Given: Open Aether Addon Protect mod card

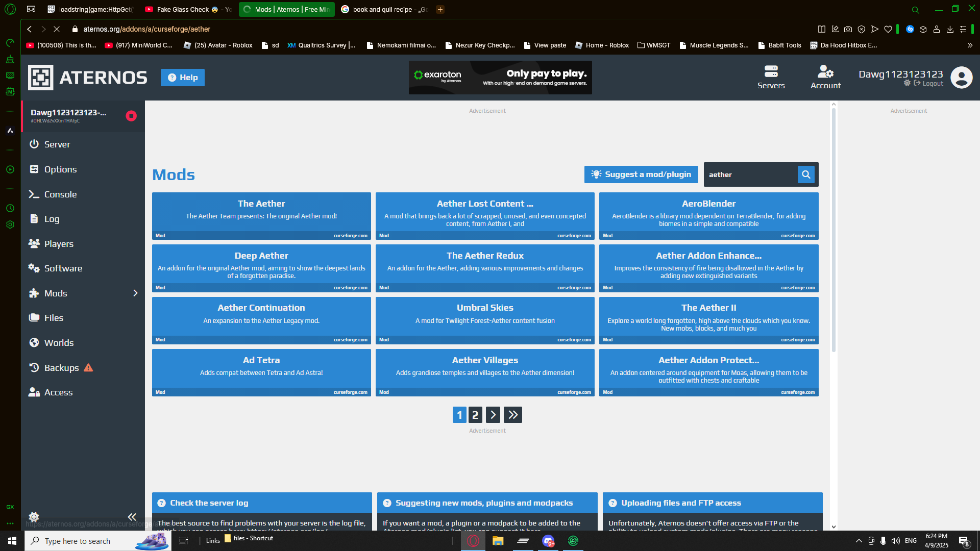Looking at the screenshot, I should click(708, 372).
